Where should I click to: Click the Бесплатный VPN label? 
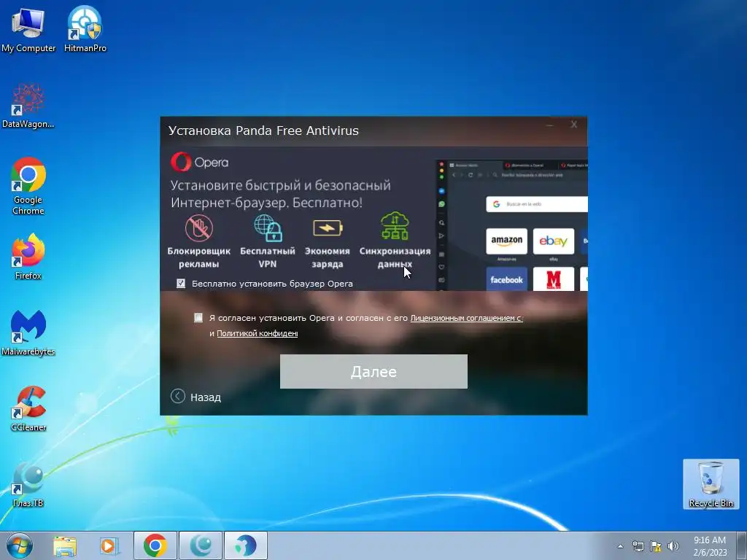coord(268,257)
